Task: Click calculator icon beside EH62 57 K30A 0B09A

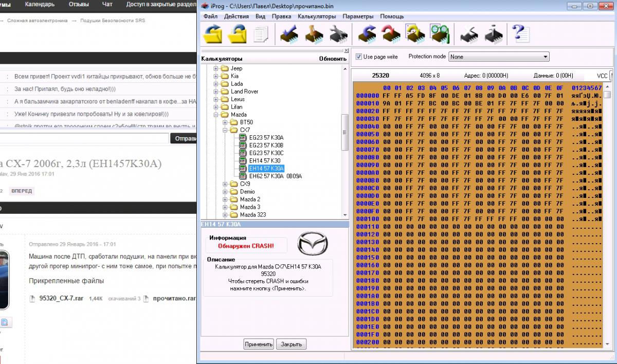Action: [x=244, y=176]
